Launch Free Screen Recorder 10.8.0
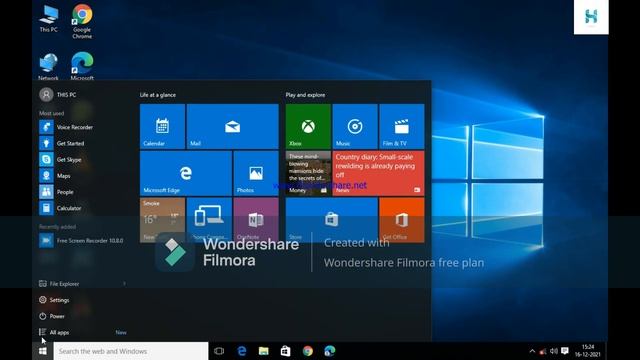Screen dimensions: 640x360 point(82,240)
